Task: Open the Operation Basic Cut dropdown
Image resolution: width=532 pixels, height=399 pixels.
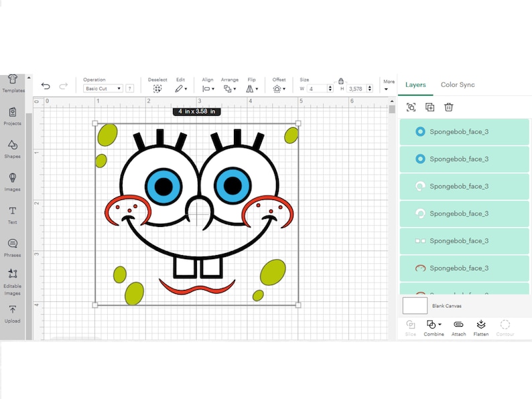Action: click(x=103, y=88)
